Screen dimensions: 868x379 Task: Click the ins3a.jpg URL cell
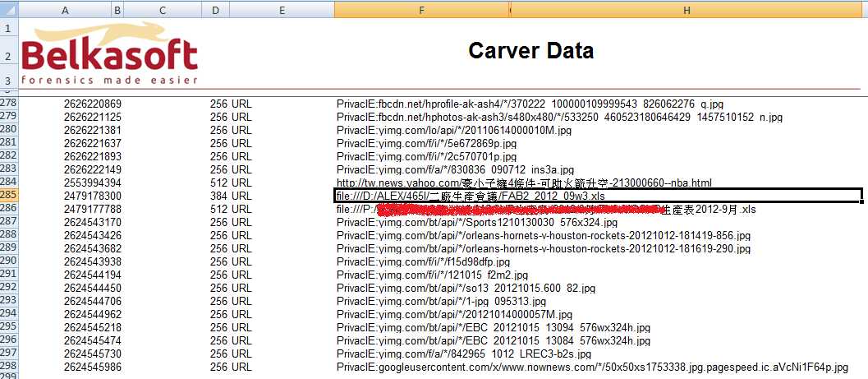(x=455, y=169)
